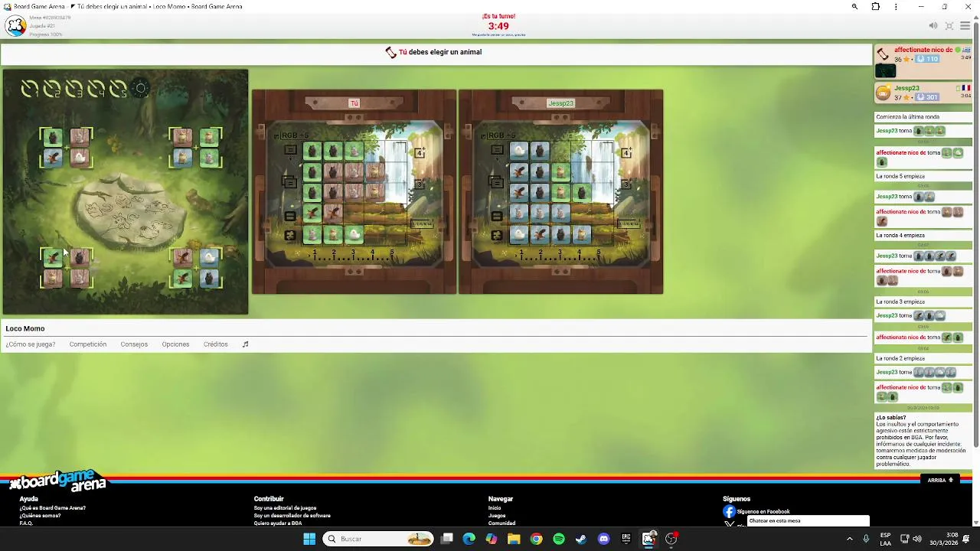Screen dimensions: 980x551
Task: Go to Inicio in the Navegar footer
Action: coord(495,508)
